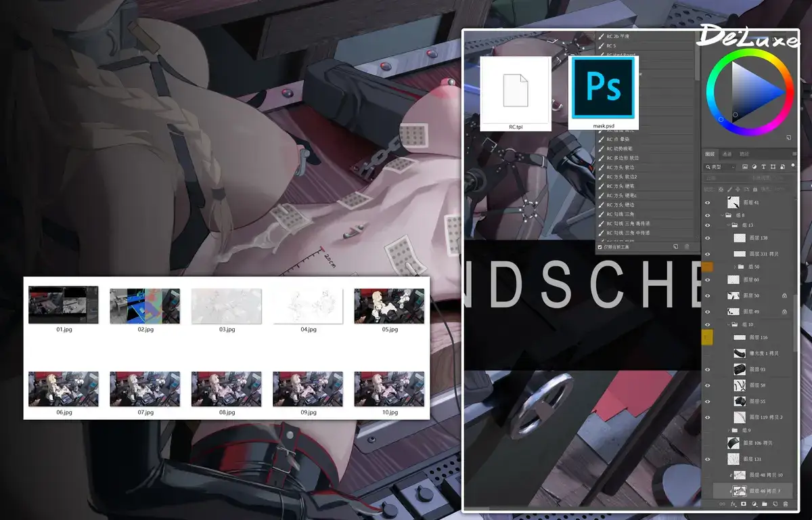
Task: Click the trash icon in Layers panel
Action: (786, 504)
